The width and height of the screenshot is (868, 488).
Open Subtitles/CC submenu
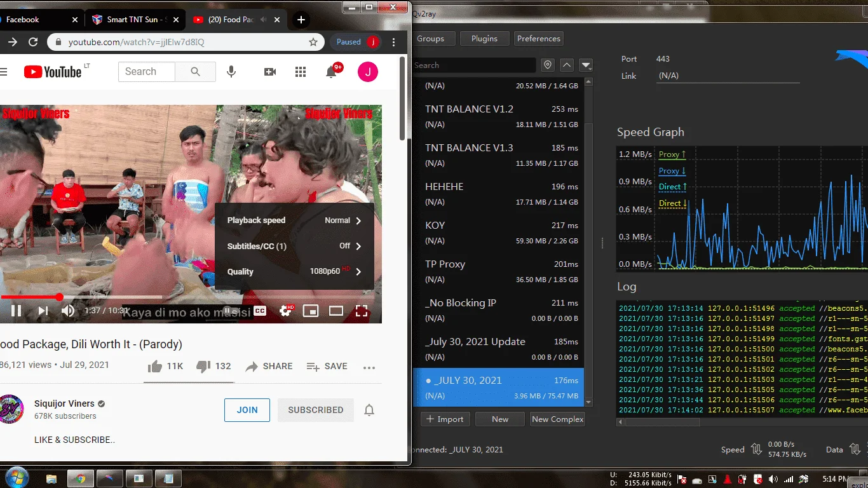(294, 246)
